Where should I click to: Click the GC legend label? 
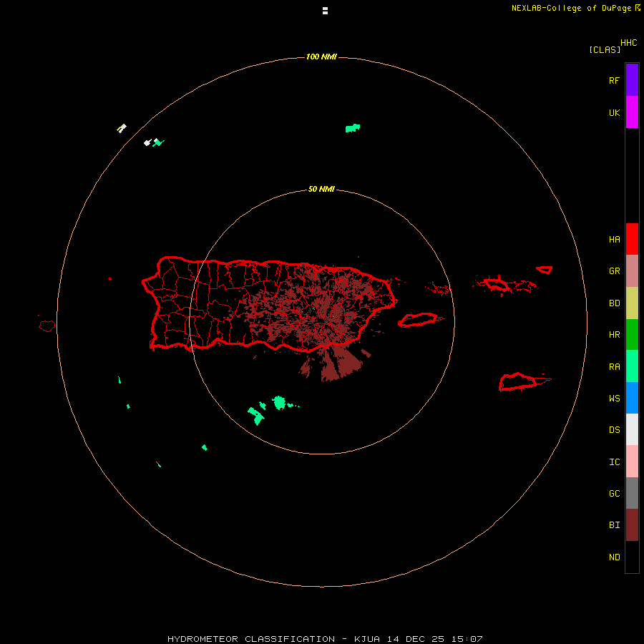pos(614,493)
